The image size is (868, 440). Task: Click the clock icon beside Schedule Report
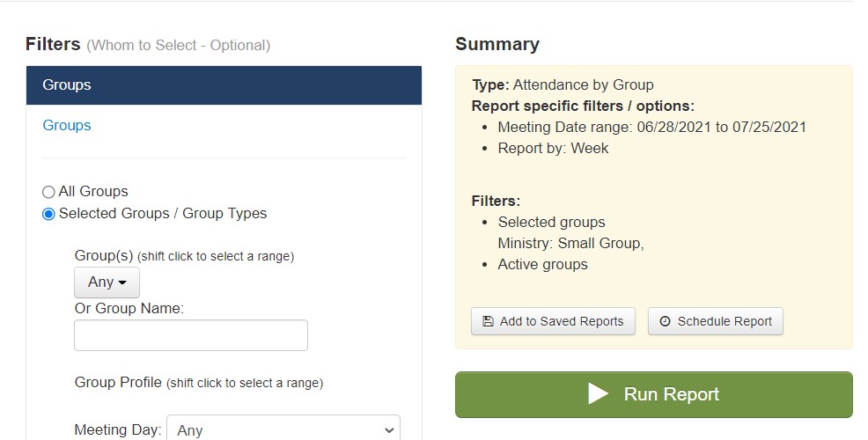(x=665, y=321)
